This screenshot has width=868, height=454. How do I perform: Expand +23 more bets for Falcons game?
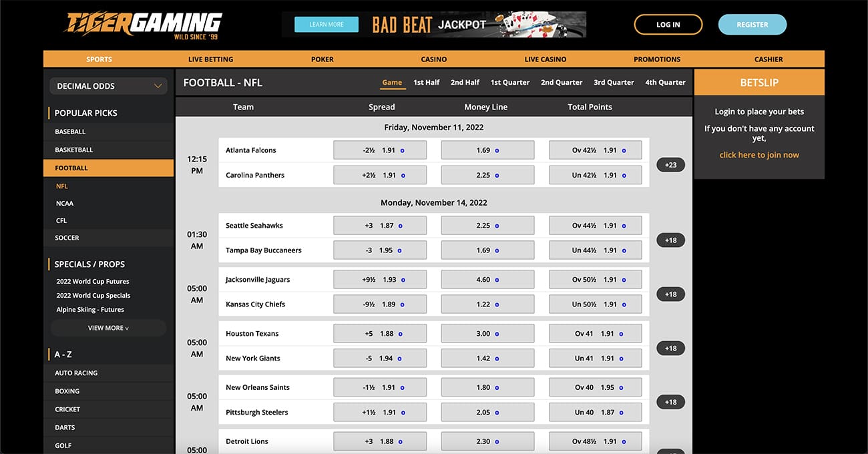tap(670, 165)
